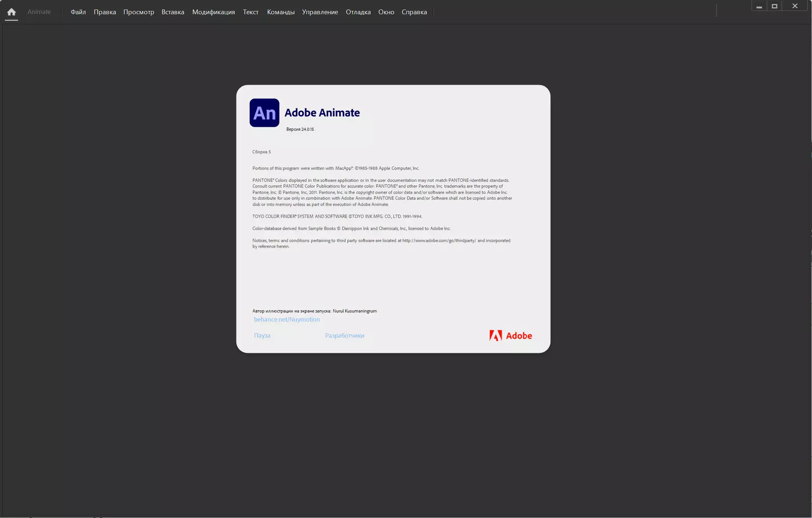Open the Просмотр menu
The width and height of the screenshot is (812, 518).
point(139,12)
